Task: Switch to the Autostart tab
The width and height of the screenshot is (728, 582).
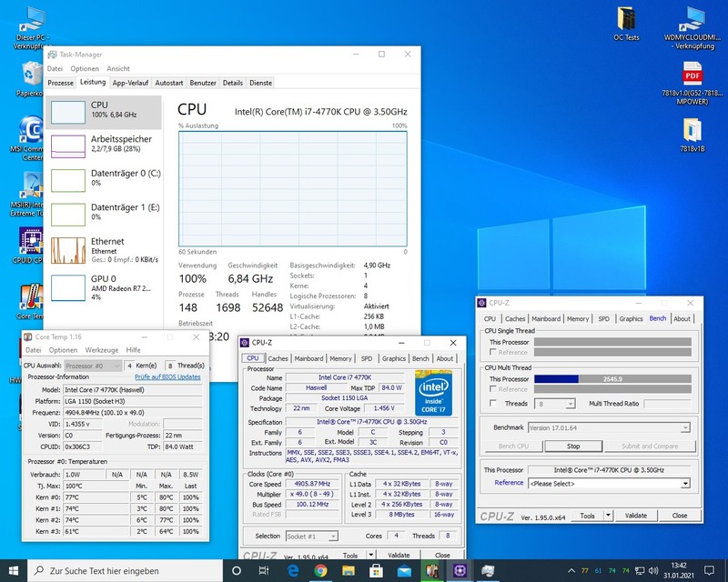Action: tap(169, 83)
